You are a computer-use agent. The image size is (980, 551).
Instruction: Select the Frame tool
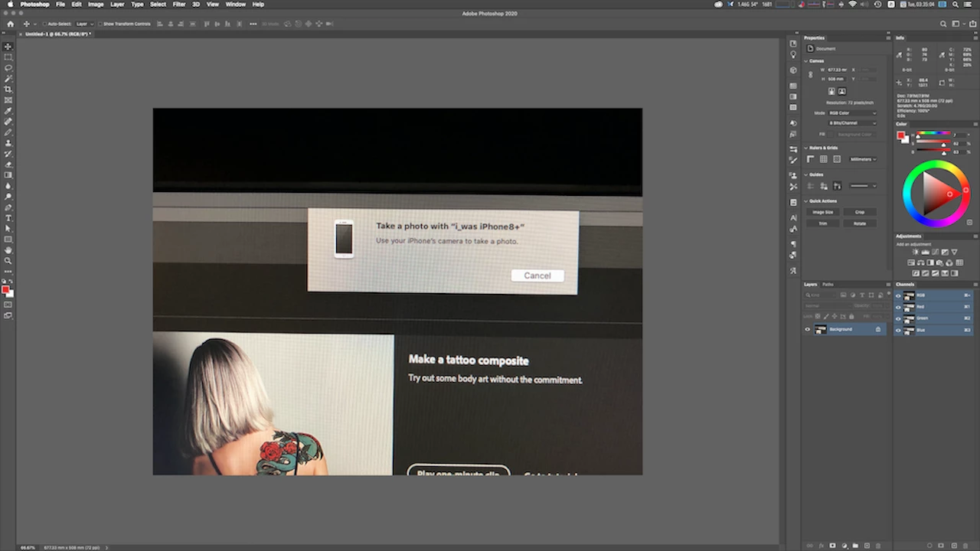[x=8, y=100]
